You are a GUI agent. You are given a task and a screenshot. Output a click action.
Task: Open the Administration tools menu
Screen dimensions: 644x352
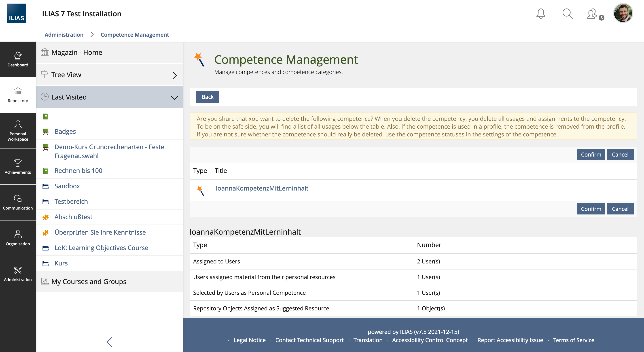pos(18,274)
